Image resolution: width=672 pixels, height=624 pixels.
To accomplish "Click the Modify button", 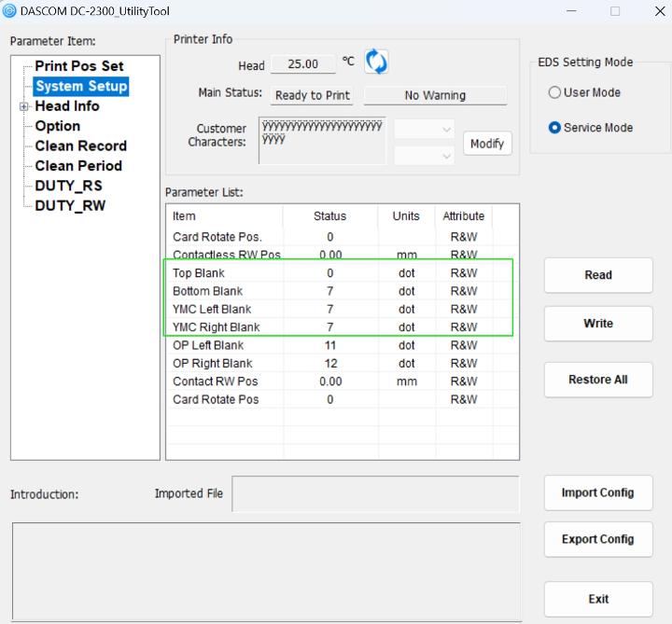I will coord(487,144).
